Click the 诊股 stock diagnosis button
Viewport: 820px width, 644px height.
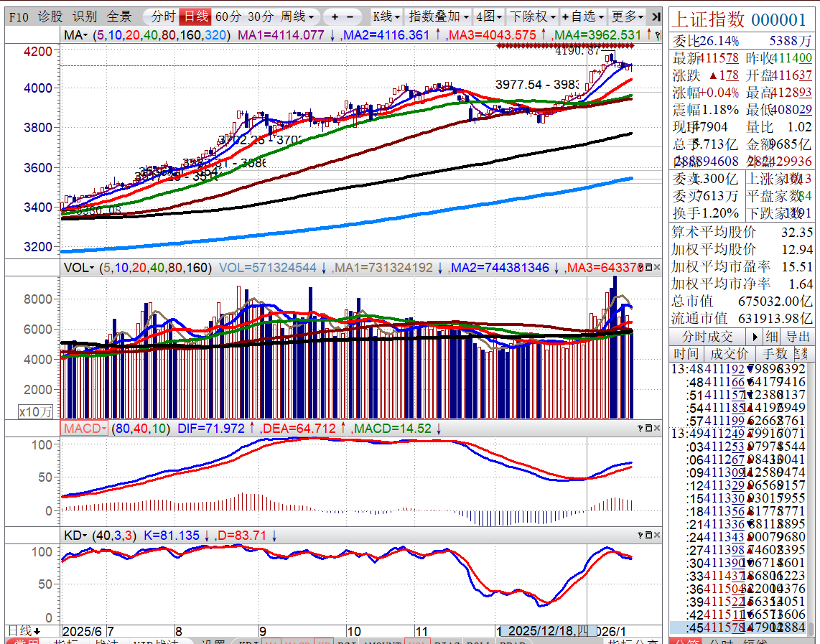click(x=50, y=17)
